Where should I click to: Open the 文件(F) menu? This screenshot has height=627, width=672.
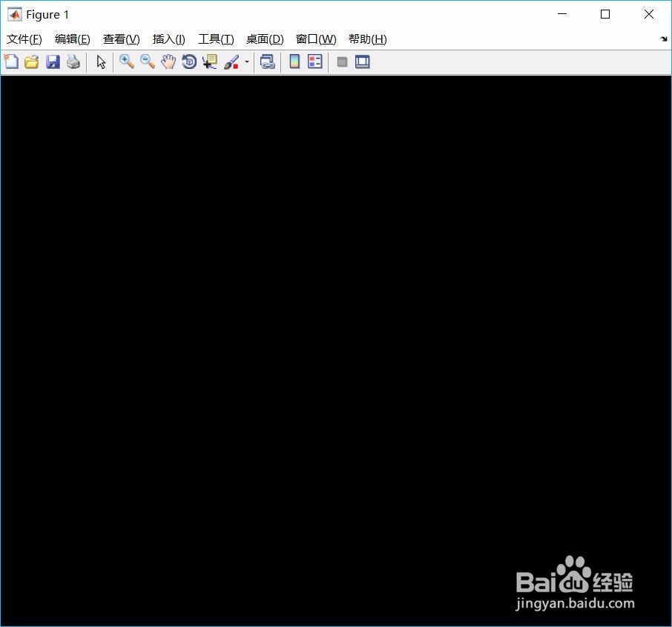click(24, 39)
